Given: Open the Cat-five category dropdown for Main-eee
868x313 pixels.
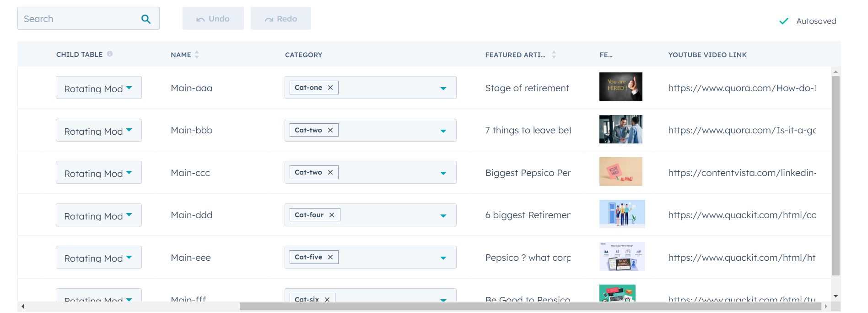Looking at the screenshot, I should (x=442, y=258).
